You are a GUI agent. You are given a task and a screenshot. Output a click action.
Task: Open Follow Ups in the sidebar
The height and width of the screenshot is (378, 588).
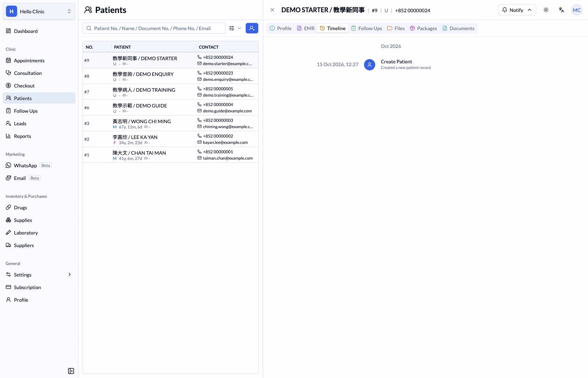[39, 111]
